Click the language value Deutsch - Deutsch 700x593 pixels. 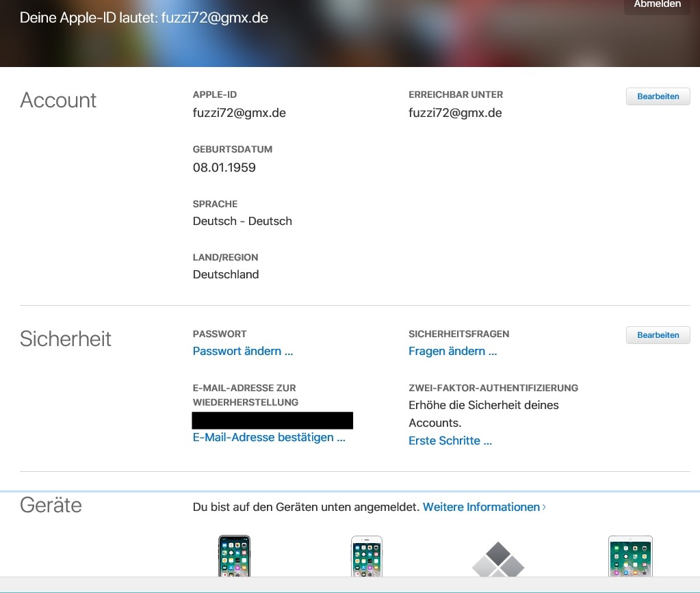point(242,222)
